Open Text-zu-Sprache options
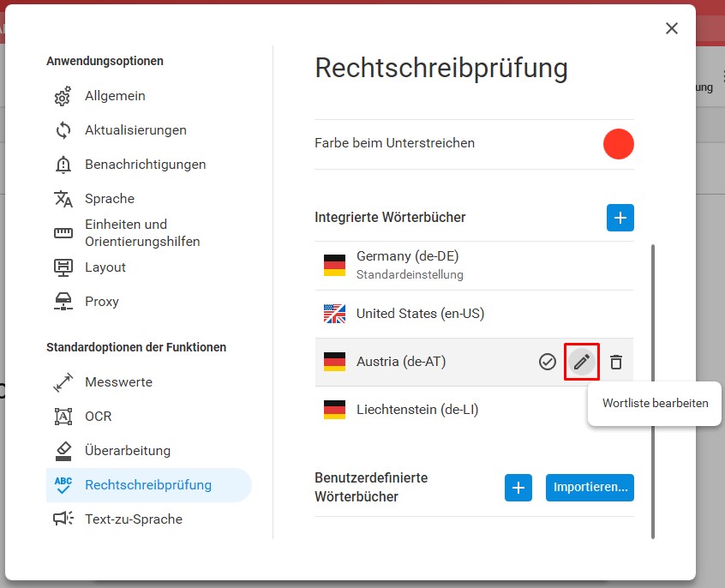This screenshot has width=725, height=588. click(x=149, y=519)
